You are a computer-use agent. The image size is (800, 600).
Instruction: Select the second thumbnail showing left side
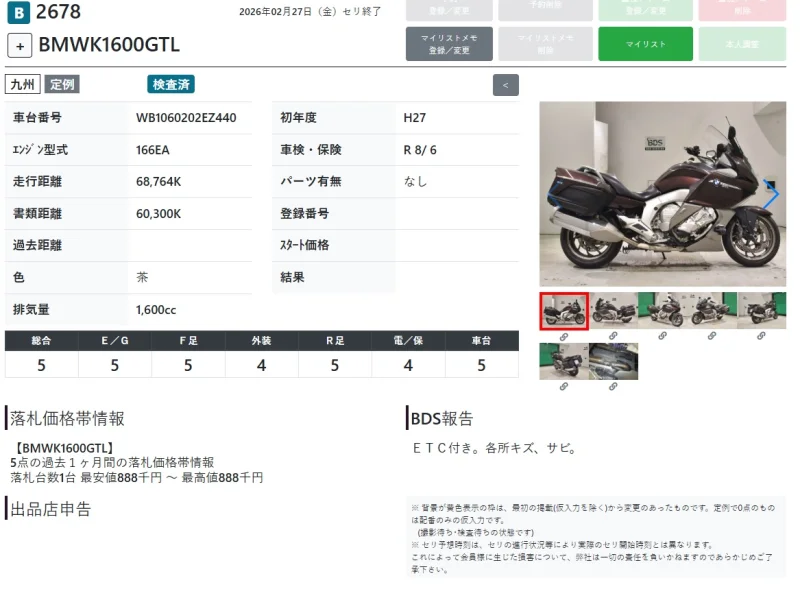[x=613, y=310]
